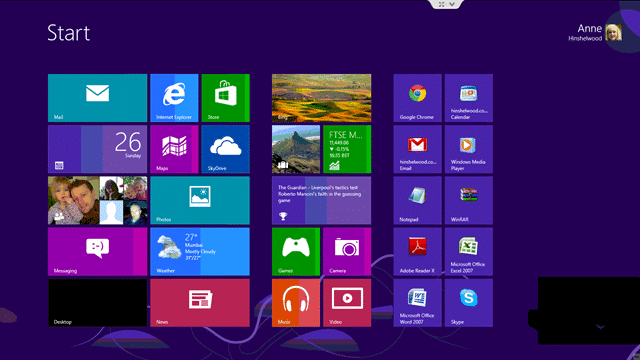
Task: Open the Photos tile
Action: (x=200, y=200)
